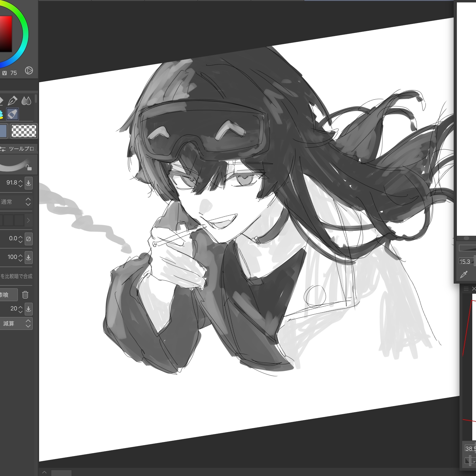Image resolution: width=476 pixels, height=476 pixels.
Task: Click the 15.3 value field
Action: (466, 262)
